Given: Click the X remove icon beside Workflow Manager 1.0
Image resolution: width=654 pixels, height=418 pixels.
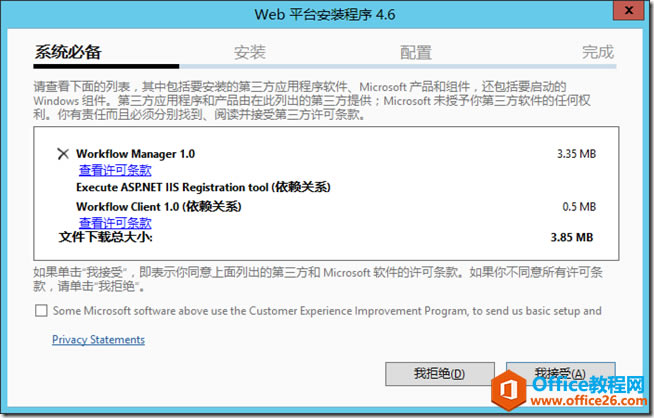Looking at the screenshot, I should [x=63, y=154].
